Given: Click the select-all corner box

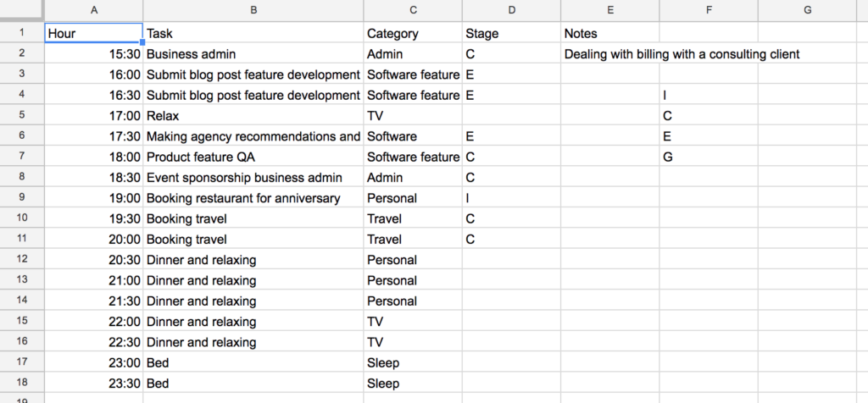Looking at the screenshot, I should click(x=21, y=10).
